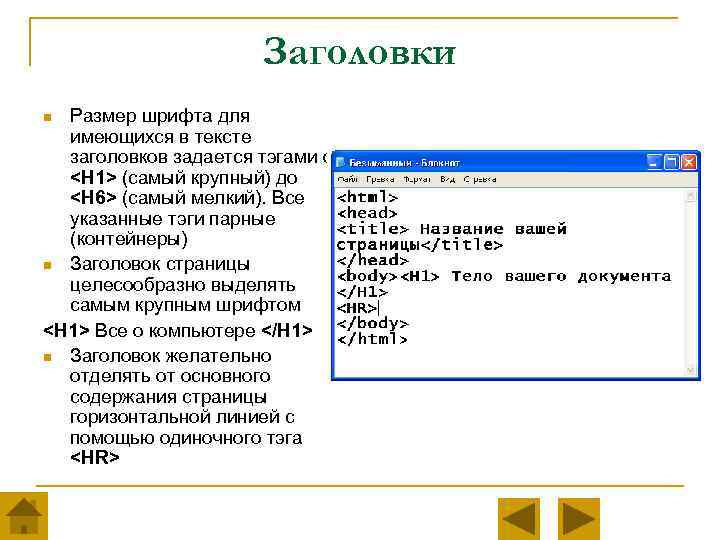Open the Формат menu in Notepad
Screen dimensions: 720x540
point(417,179)
